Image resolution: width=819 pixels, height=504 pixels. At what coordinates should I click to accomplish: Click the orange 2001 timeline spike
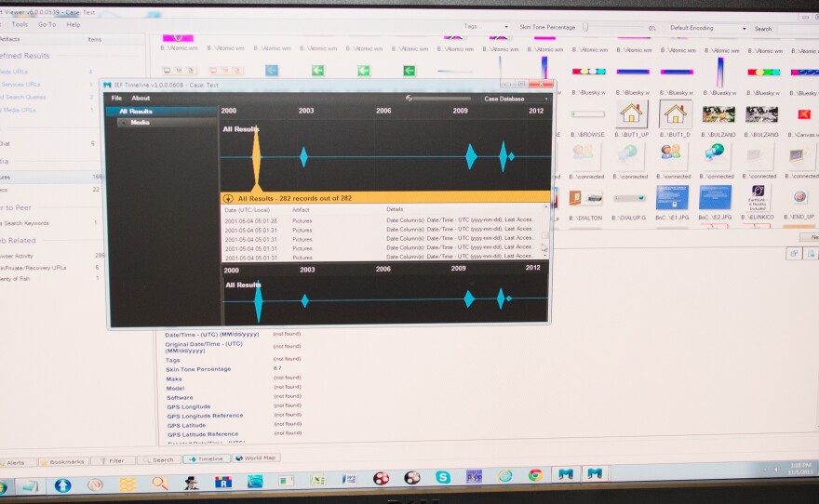click(x=257, y=160)
